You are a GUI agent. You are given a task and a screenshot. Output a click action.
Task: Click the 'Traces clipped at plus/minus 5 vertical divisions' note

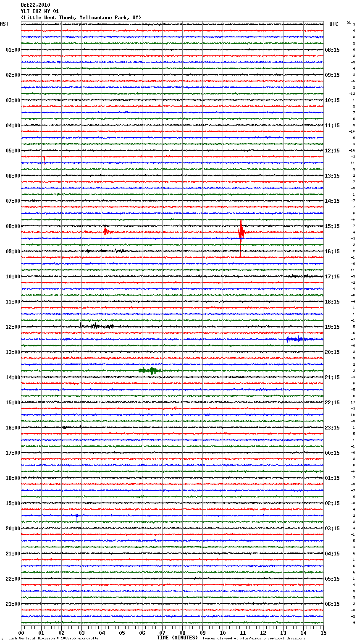[x=254, y=639]
